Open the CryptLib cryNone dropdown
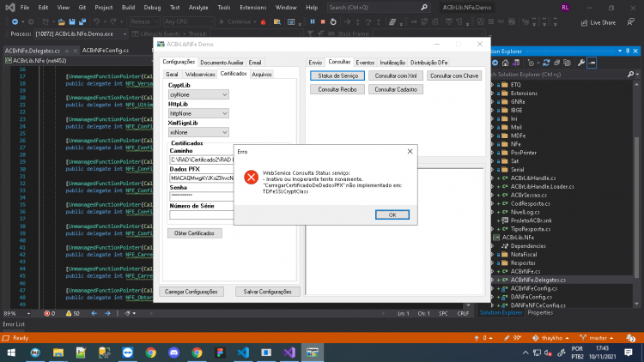This screenshot has height=362, width=644. point(198,94)
